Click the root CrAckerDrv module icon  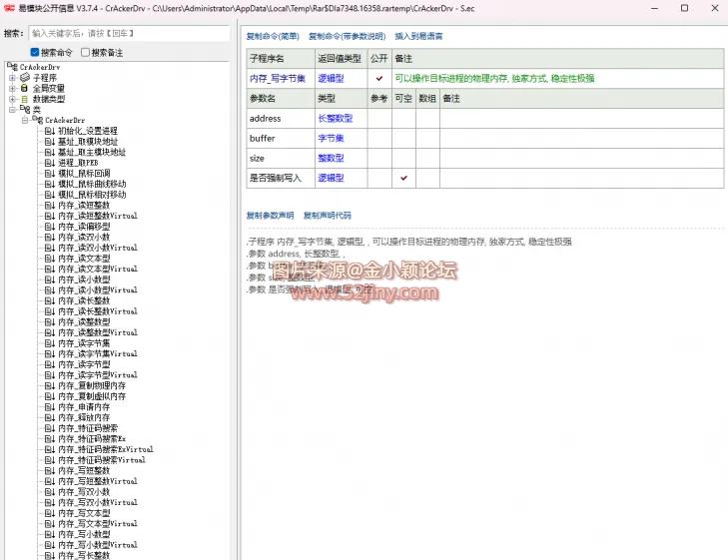[x=13, y=67]
